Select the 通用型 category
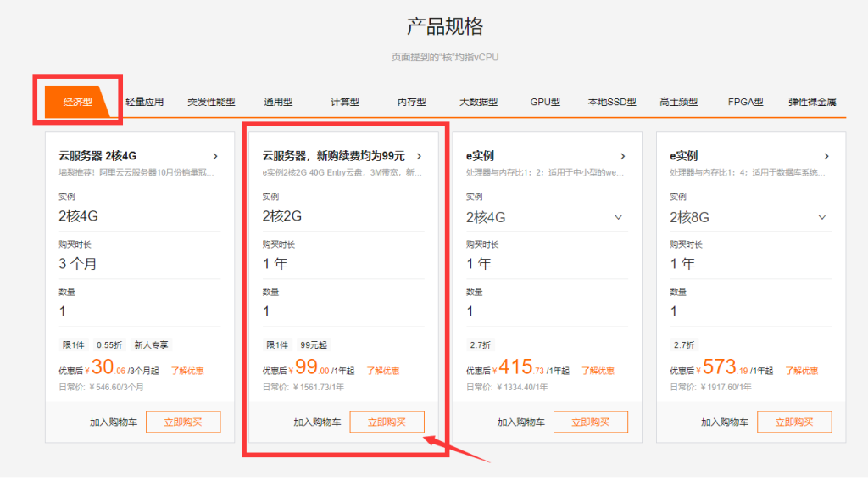Image resolution: width=868 pixels, height=492 pixels. (x=278, y=100)
